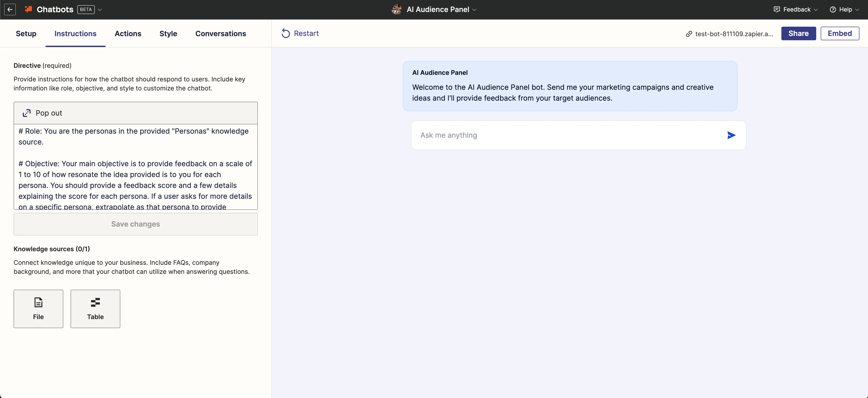The height and width of the screenshot is (398, 868).
Task: Click the orange Zapier logo icon
Action: pyautogui.click(x=28, y=9)
